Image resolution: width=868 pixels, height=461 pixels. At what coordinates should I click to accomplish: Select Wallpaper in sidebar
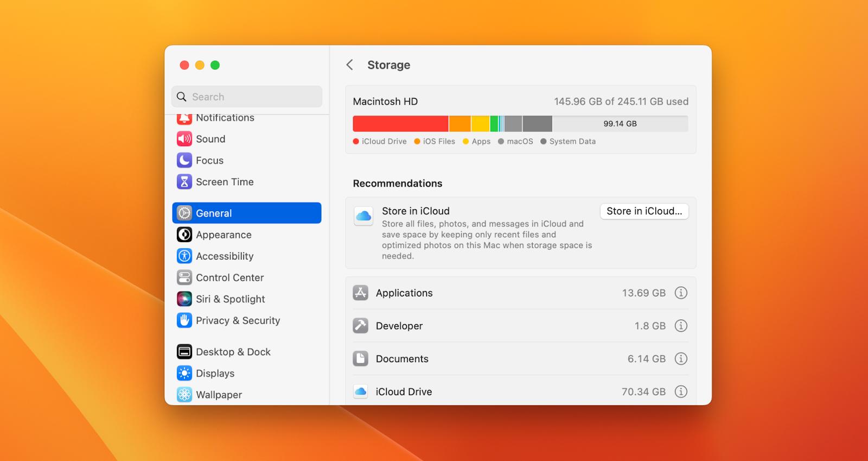pyautogui.click(x=247, y=395)
